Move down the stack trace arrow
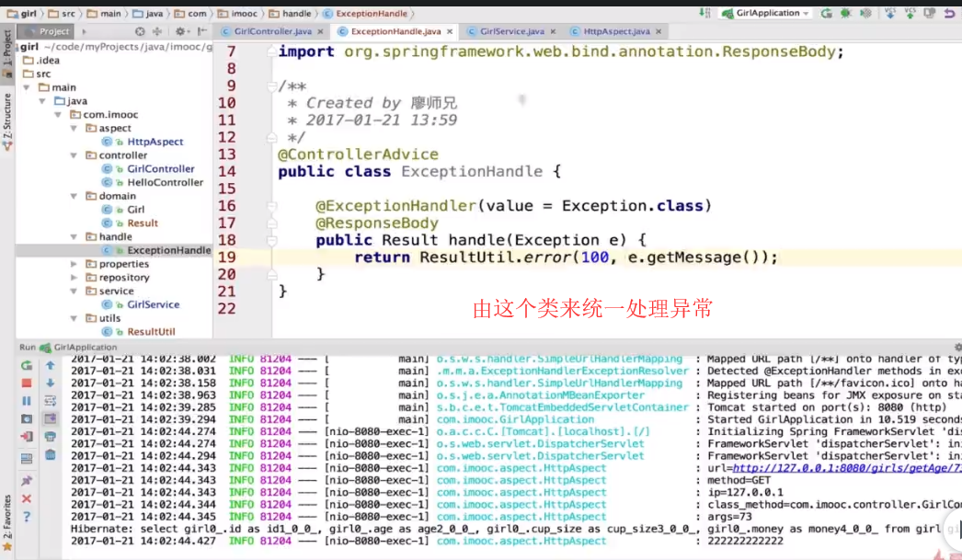The width and height of the screenshot is (962, 560). (x=51, y=383)
